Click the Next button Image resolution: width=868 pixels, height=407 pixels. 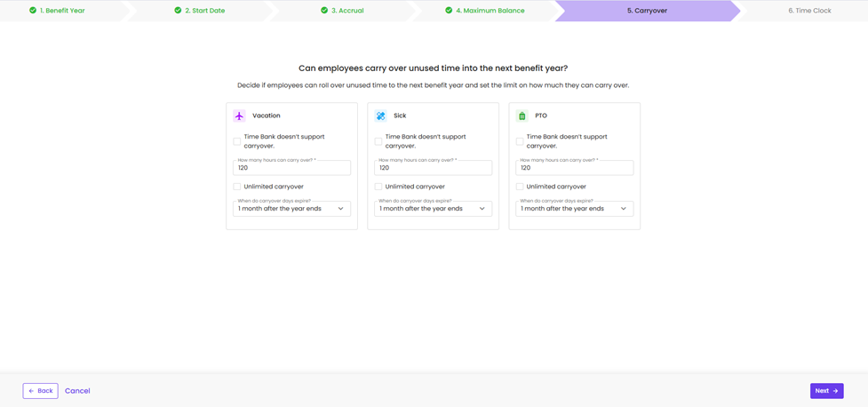[x=826, y=391]
